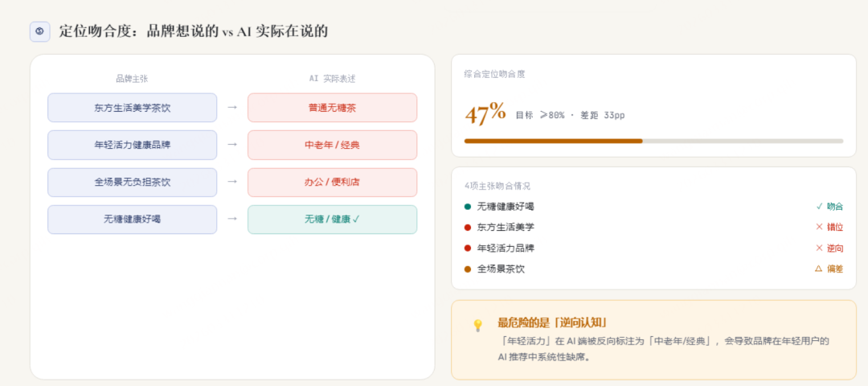Click the 47% alignment progress bar
Screen dimensions: 868x386
pos(653,141)
